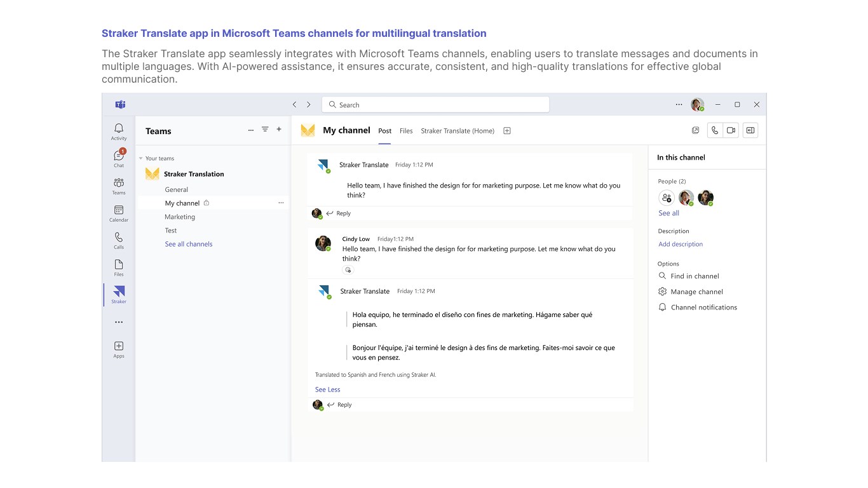Open the Calendar app icon

click(x=119, y=213)
